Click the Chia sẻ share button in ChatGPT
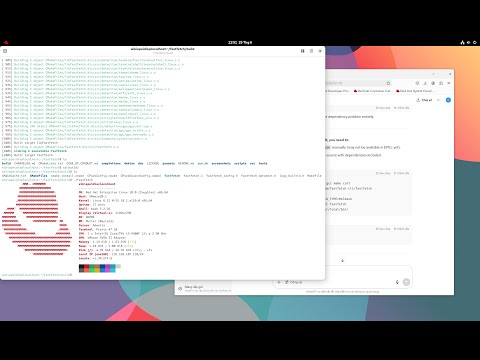 (x=424, y=100)
